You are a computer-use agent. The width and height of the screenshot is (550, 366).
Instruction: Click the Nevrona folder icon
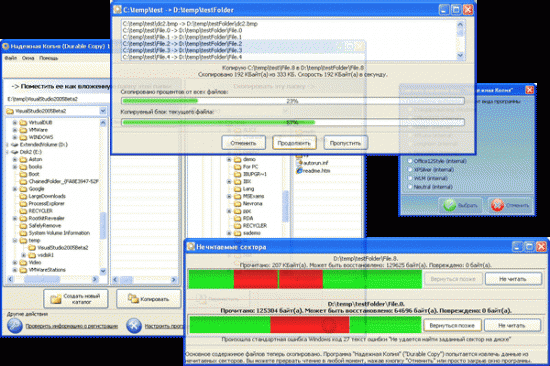coord(237,204)
